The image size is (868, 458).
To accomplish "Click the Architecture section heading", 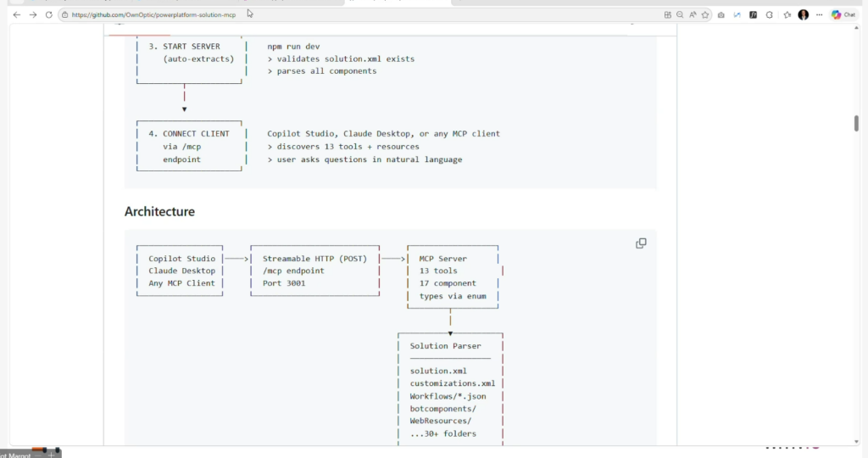I will (x=159, y=212).
